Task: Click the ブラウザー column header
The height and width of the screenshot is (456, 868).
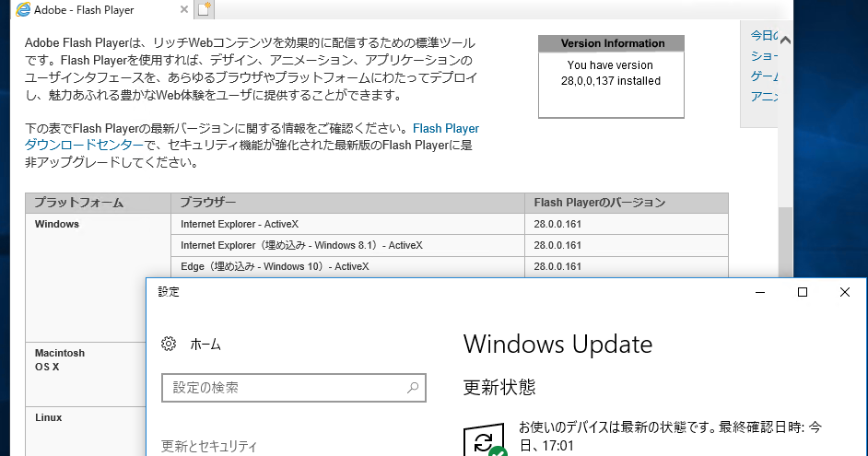Action: pos(347,203)
